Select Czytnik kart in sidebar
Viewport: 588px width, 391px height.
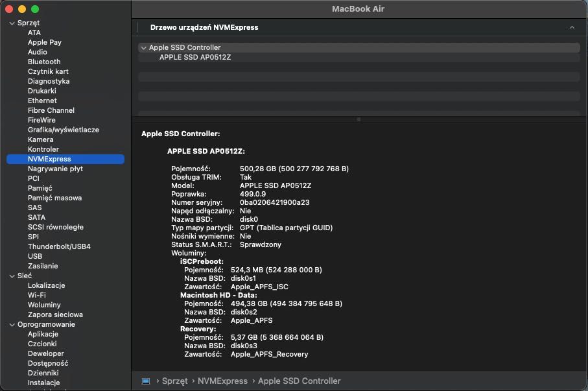click(x=48, y=72)
